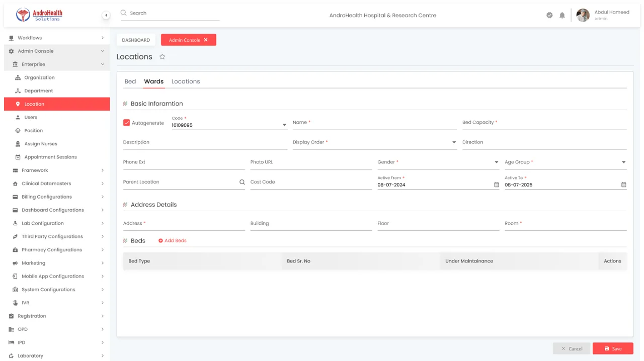The height and width of the screenshot is (361, 644).
Task: Close the Admin Console tab with X
Action: [x=206, y=40]
